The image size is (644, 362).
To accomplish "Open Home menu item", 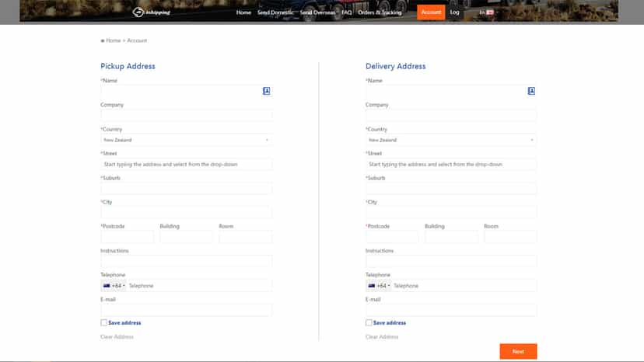I will coord(243,12).
